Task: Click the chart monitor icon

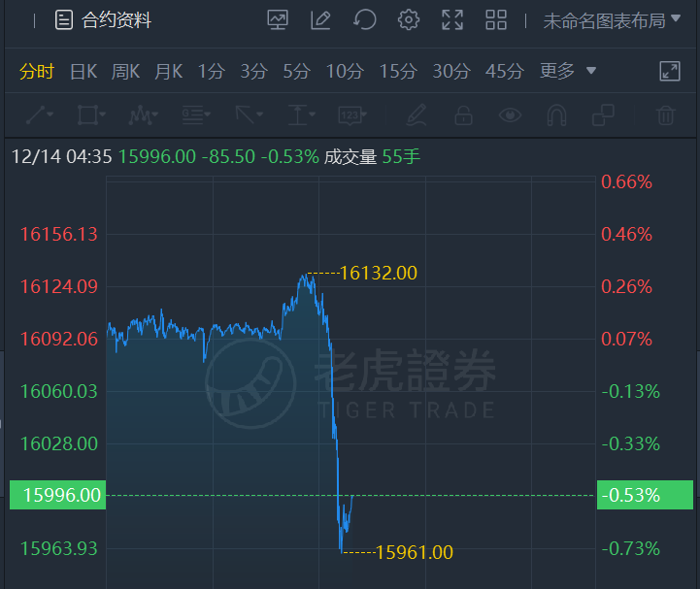Action: 277,20
